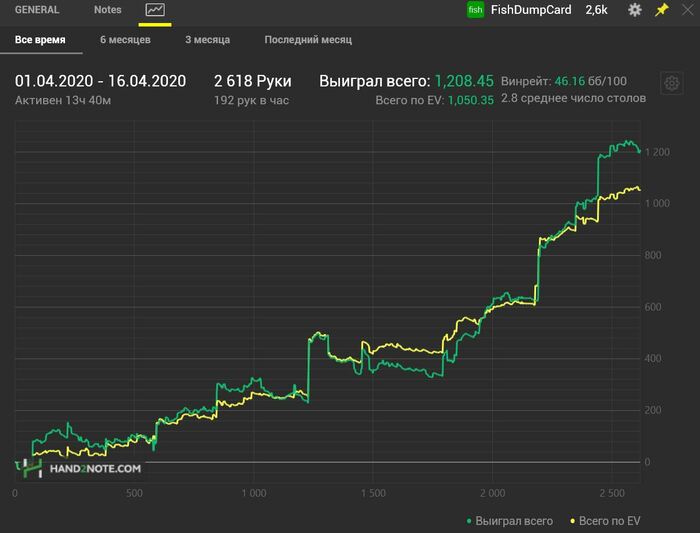
Task: Click the end point of the yellow EV line
Action: 639,189
